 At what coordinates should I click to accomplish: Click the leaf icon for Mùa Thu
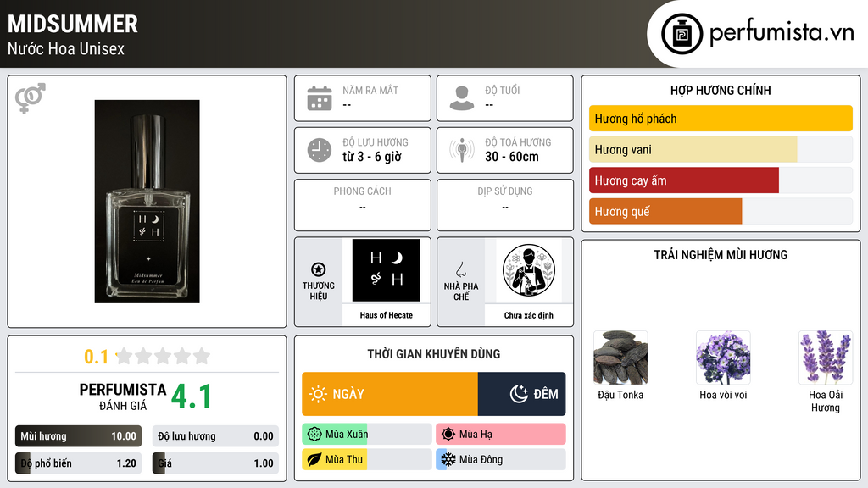pyautogui.click(x=314, y=459)
